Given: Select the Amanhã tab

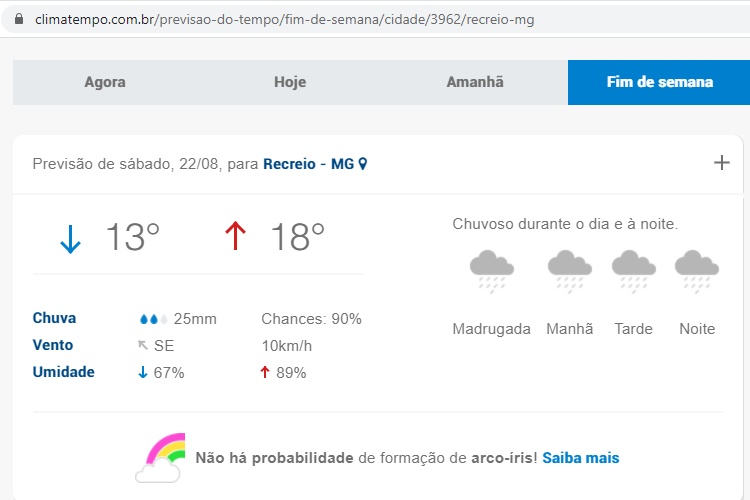Looking at the screenshot, I should (x=475, y=82).
